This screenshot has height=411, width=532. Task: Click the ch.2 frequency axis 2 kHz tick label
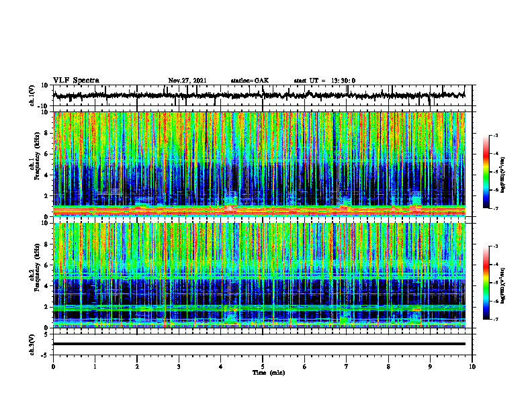[47, 307]
